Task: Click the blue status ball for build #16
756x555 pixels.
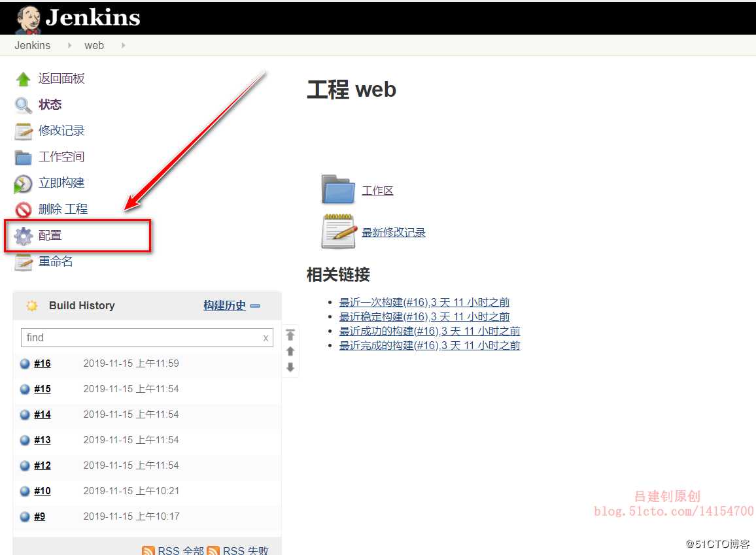Action: click(25, 363)
